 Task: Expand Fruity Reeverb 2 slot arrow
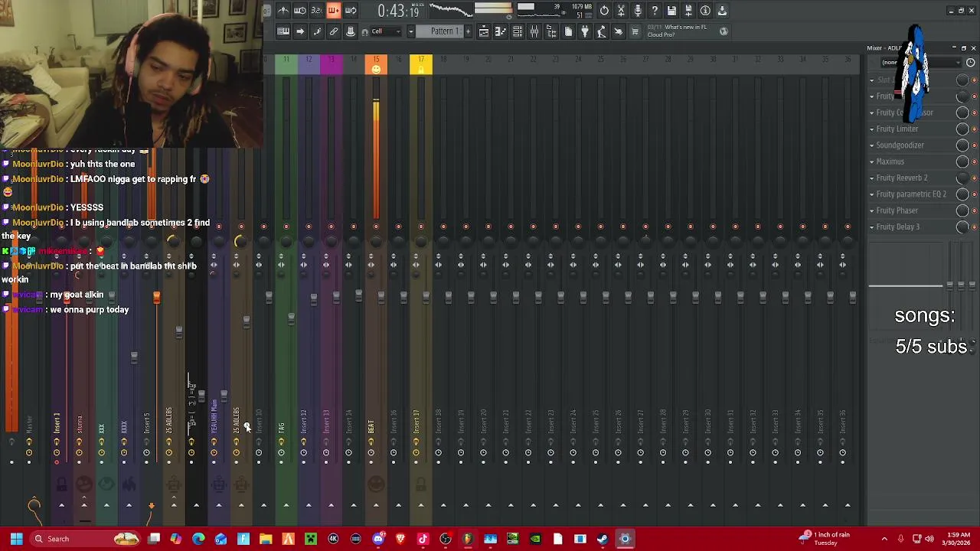(871, 178)
